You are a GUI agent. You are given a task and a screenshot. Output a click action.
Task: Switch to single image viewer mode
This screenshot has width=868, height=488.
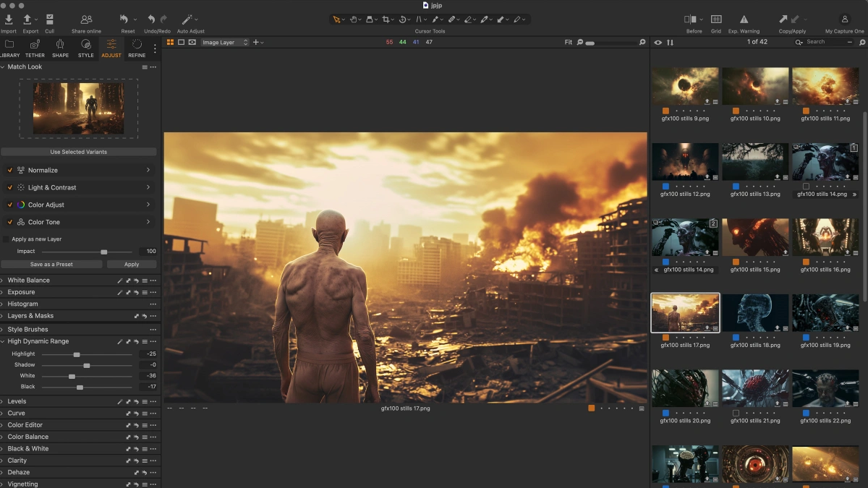pos(181,43)
